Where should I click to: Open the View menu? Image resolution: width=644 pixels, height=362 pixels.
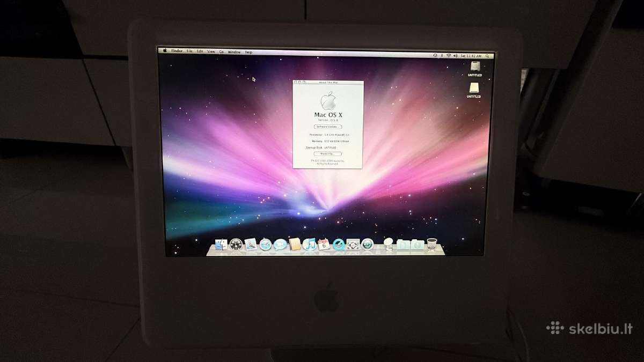click(x=211, y=51)
